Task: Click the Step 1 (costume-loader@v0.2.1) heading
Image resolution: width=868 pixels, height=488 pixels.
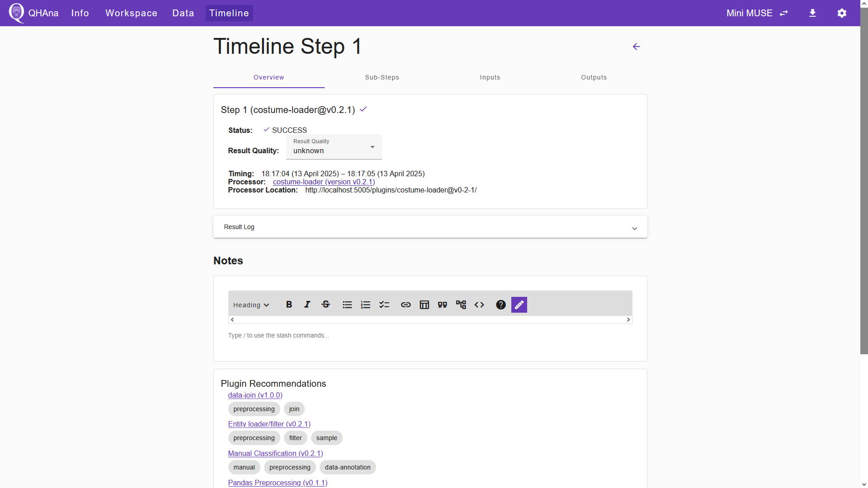Action: 288,110
